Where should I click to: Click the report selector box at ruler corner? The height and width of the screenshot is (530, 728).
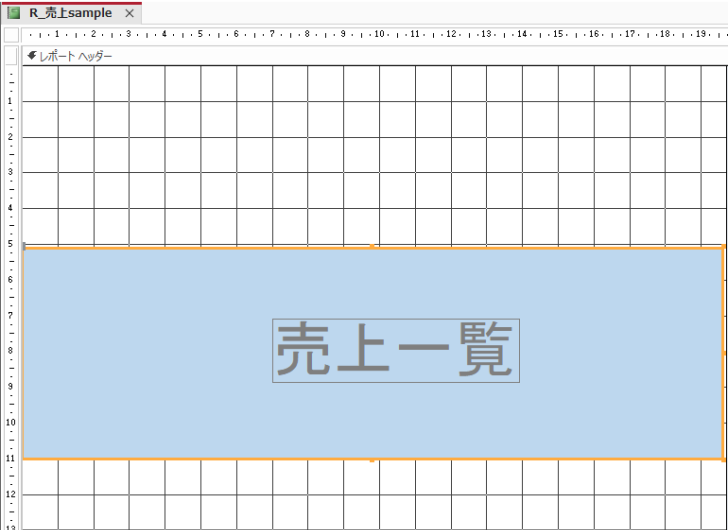(11, 34)
